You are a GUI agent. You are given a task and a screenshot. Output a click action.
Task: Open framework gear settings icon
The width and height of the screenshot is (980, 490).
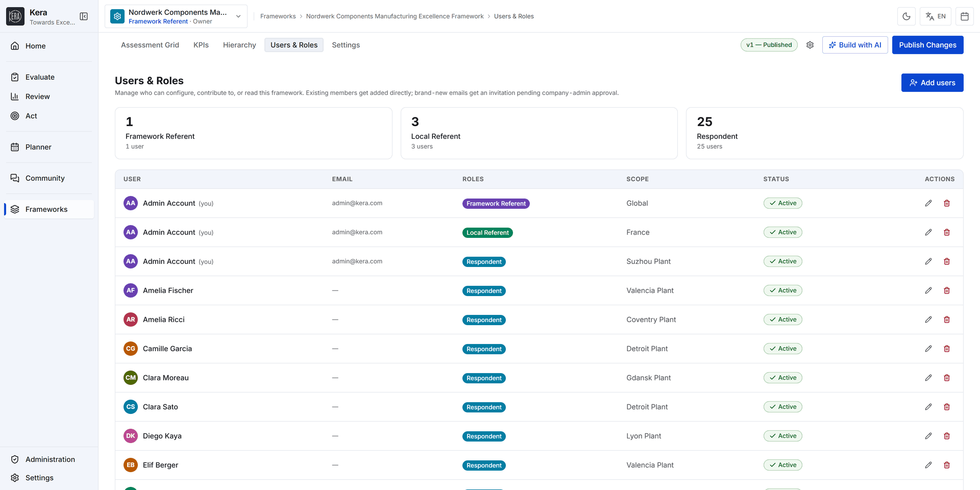click(810, 45)
